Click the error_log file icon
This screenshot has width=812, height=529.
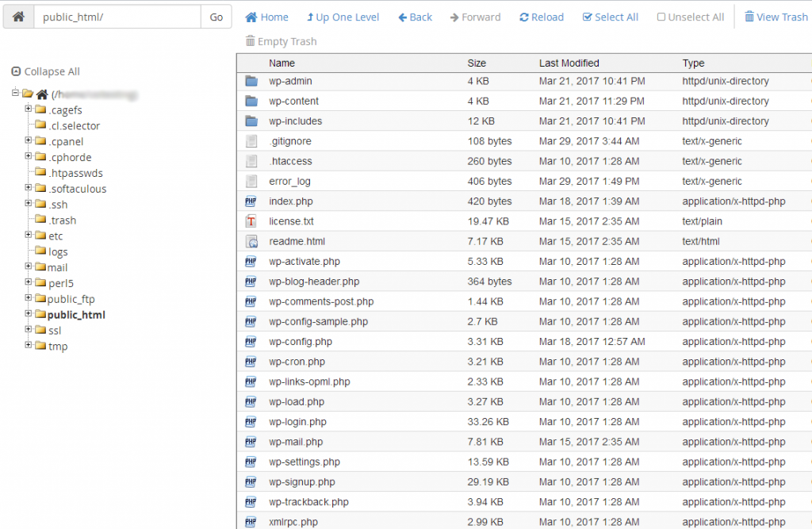pos(251,182)
